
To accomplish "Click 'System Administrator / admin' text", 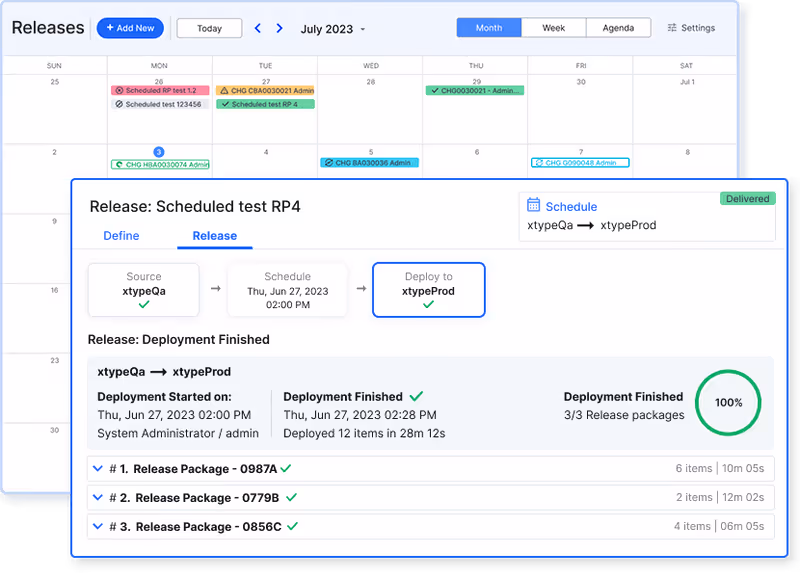I will pyautogui.click(x=178, y=433).
